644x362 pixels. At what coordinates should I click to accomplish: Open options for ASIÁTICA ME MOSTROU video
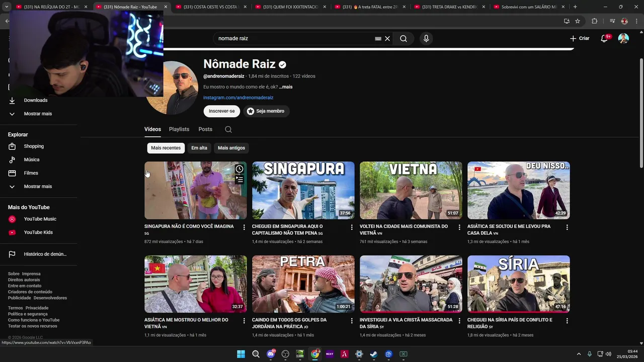pyautogui.click(x=244, y=321)
